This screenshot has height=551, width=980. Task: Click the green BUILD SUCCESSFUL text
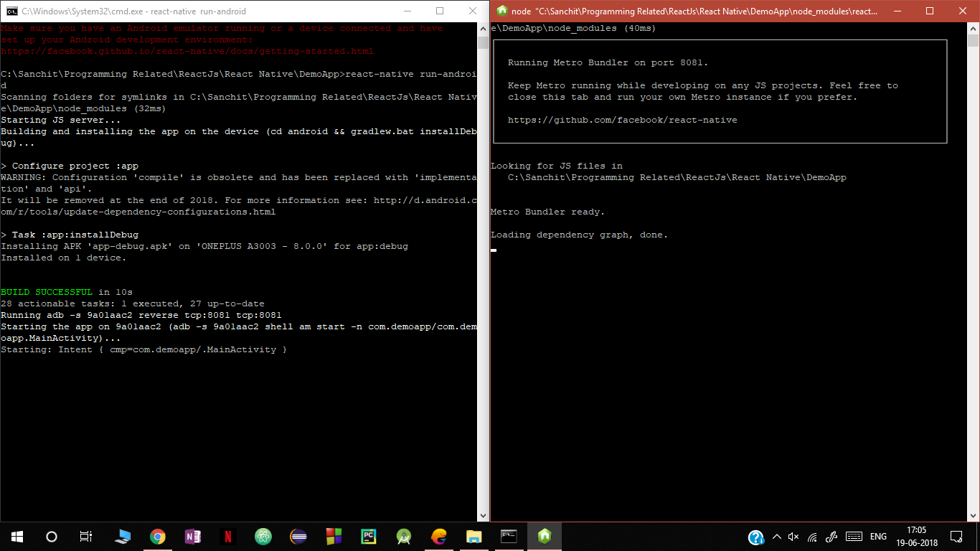(47, 292)
